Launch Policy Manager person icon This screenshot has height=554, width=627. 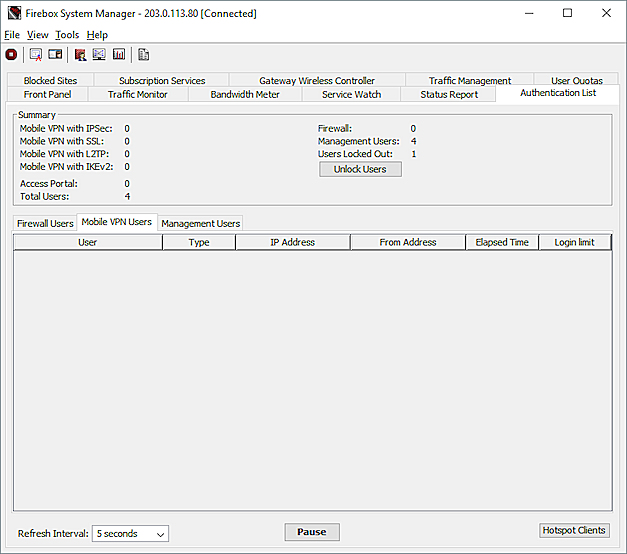pyautogui.click(x=80, y=54)
